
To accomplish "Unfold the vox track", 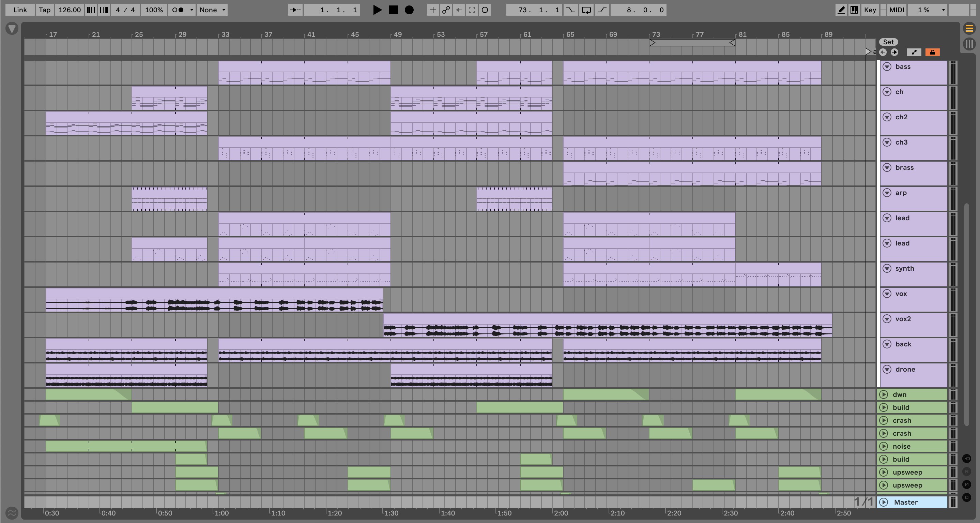I will click(x=887, y=294).
